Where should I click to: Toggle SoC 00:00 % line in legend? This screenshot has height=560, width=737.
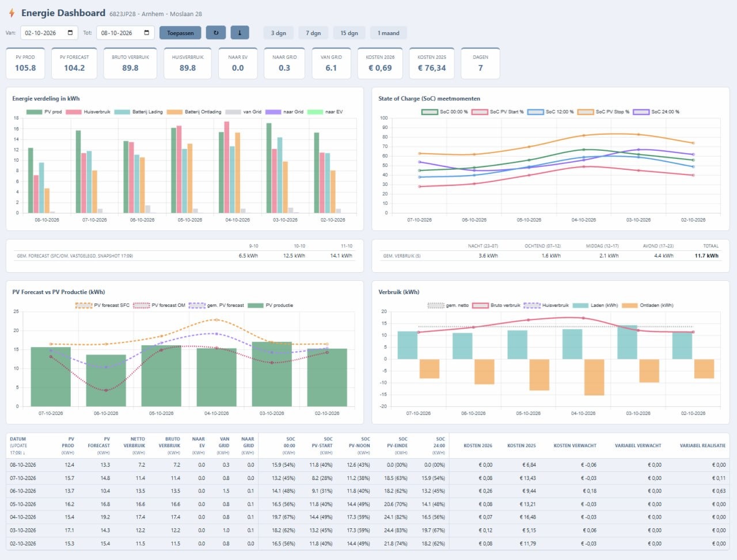pyautogui.click(x=445, y=112)
